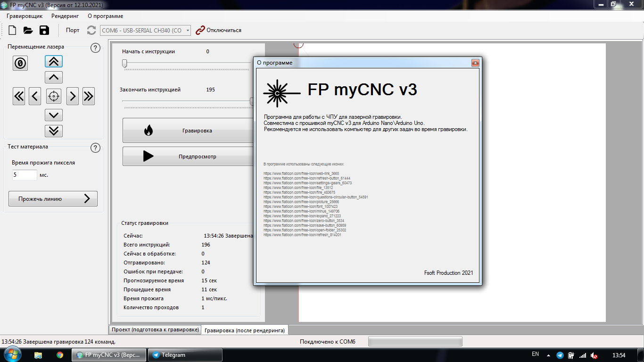Click flaticon save-button_60959 URL
This screenshot has width=644, height=362.
(x=305, y=225)
